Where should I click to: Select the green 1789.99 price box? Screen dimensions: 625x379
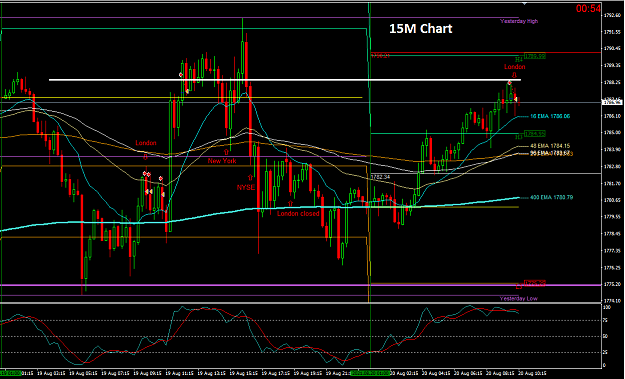coord(535,56)
